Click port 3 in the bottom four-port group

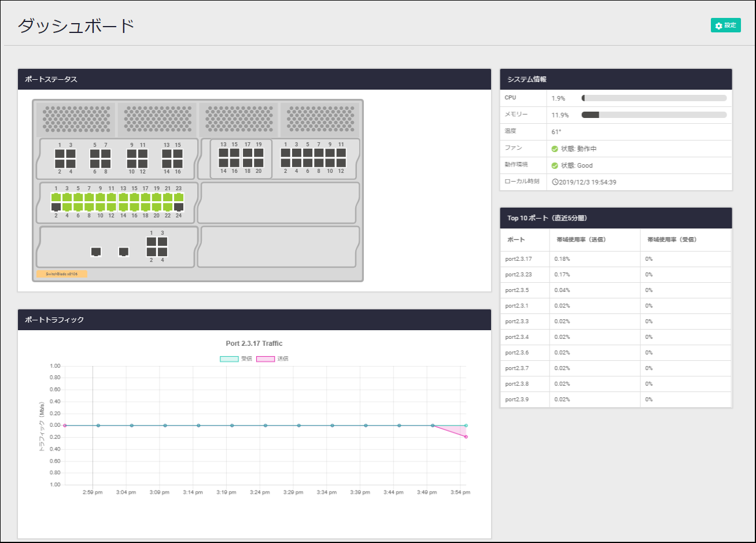(x=163, y=242)
